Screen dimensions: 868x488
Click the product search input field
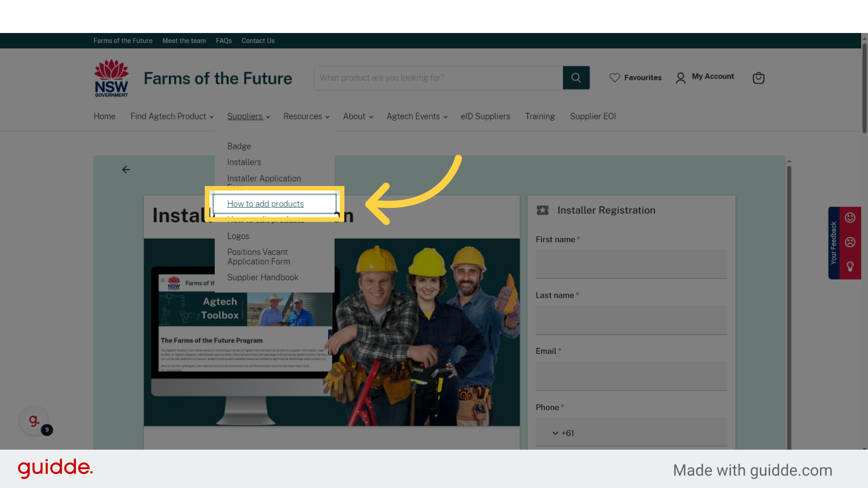coord(439,78)
